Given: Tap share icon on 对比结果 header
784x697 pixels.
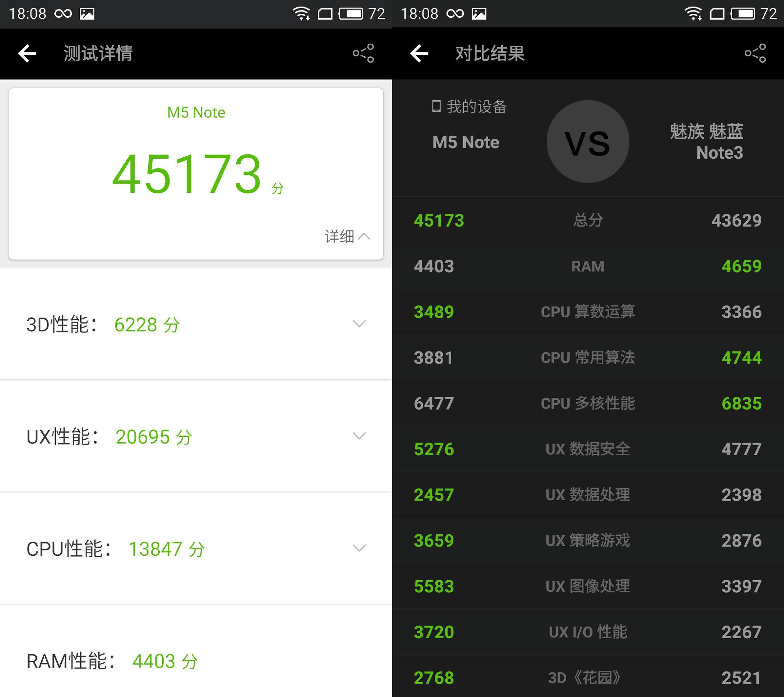Looking at the screenshot, I should (755, 53).
